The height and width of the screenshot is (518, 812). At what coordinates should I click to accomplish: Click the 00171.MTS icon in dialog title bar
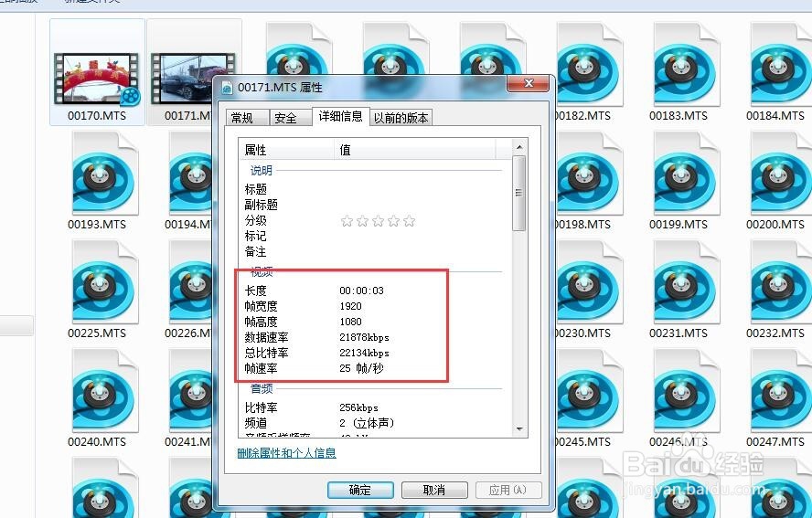[x=228, y=88]
